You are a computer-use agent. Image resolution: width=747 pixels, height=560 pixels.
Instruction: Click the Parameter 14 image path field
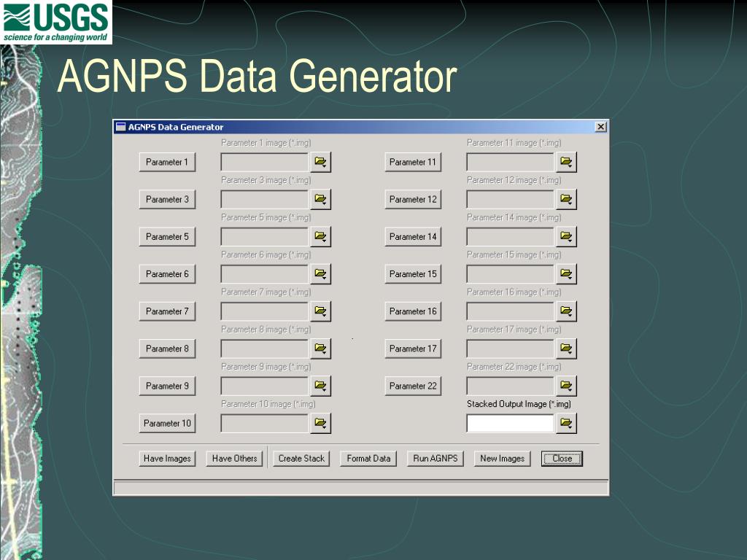tap(510, 237)
